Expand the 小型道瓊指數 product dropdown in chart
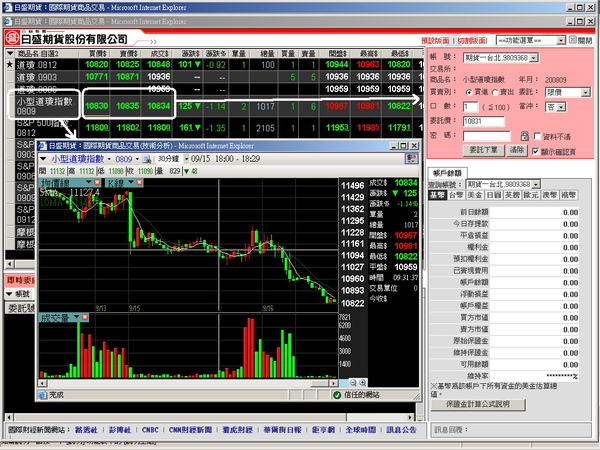This screenshot has height=450, width=600. 109,159
